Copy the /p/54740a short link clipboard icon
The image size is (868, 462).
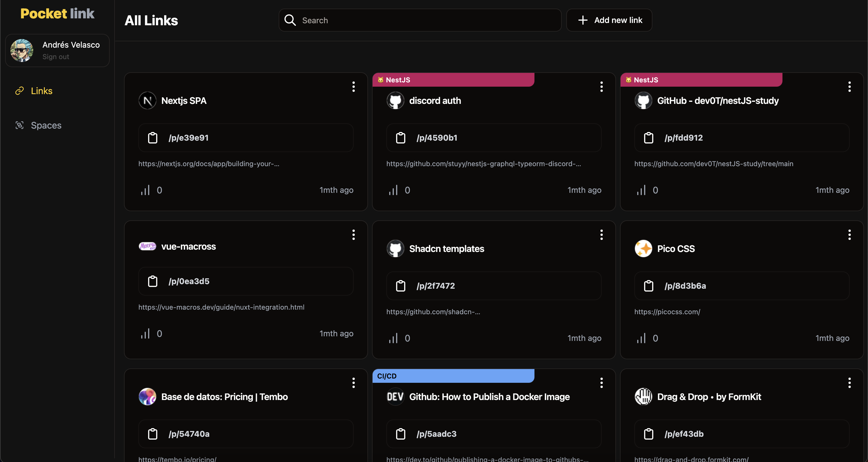point(153,434)
